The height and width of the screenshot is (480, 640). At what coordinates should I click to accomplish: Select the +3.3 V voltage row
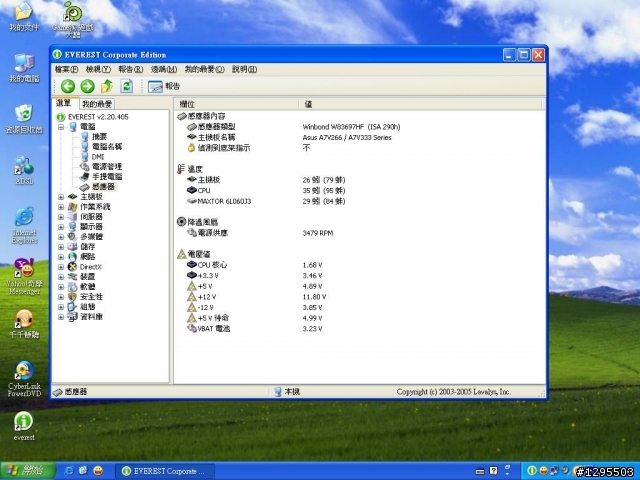coord(360,276)
